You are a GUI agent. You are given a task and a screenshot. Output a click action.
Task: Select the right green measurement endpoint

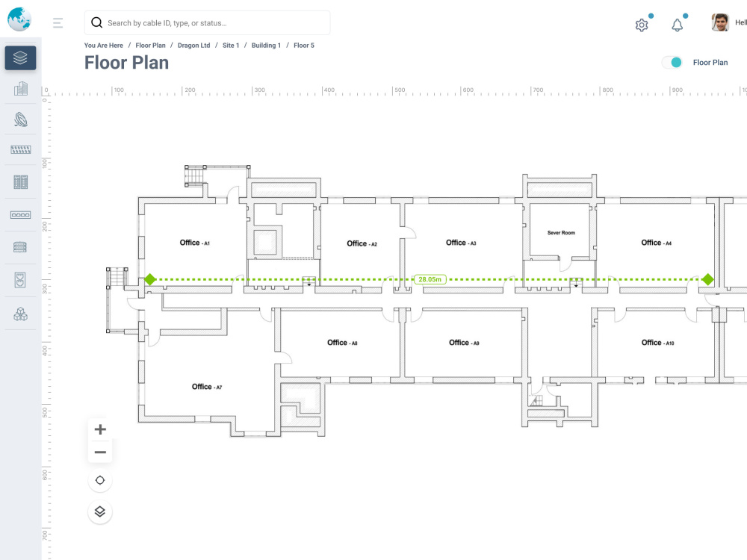click(x=708, y=279)
